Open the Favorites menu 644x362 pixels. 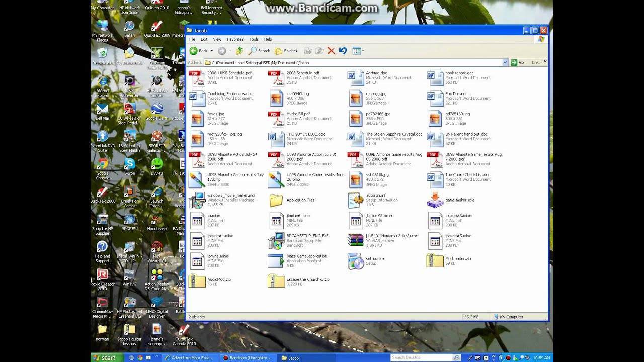235,39
